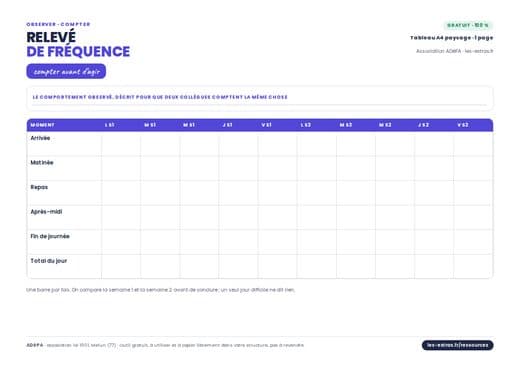Click the GRATUIT 100 % green badge
This screenshot has width=520, height=368.
coord(468,25)
